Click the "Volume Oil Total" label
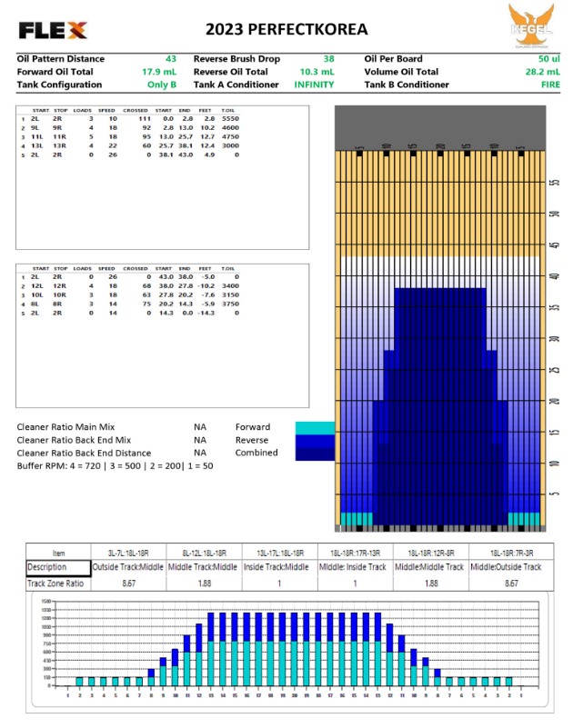 401,72
